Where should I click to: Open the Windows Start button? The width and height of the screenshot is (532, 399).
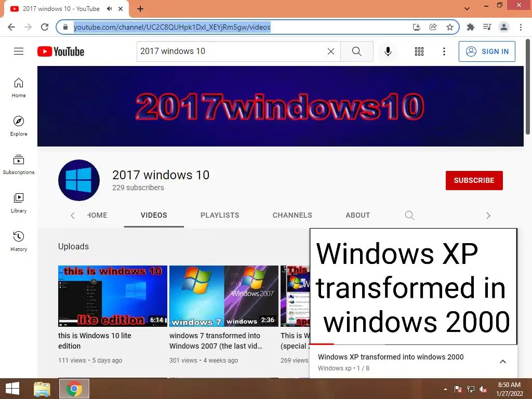tap(12, 389)
